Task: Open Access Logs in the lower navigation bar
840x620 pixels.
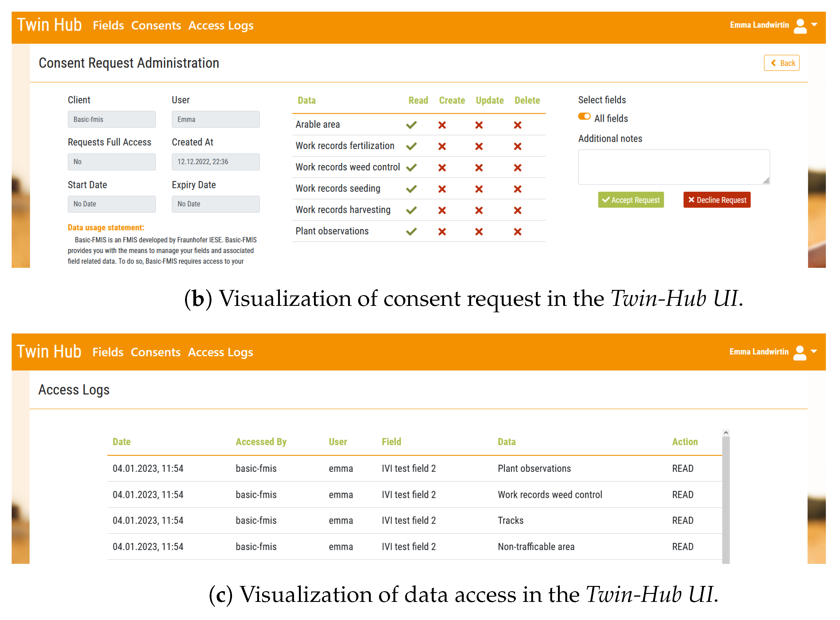Action: (x=220, y=352)
